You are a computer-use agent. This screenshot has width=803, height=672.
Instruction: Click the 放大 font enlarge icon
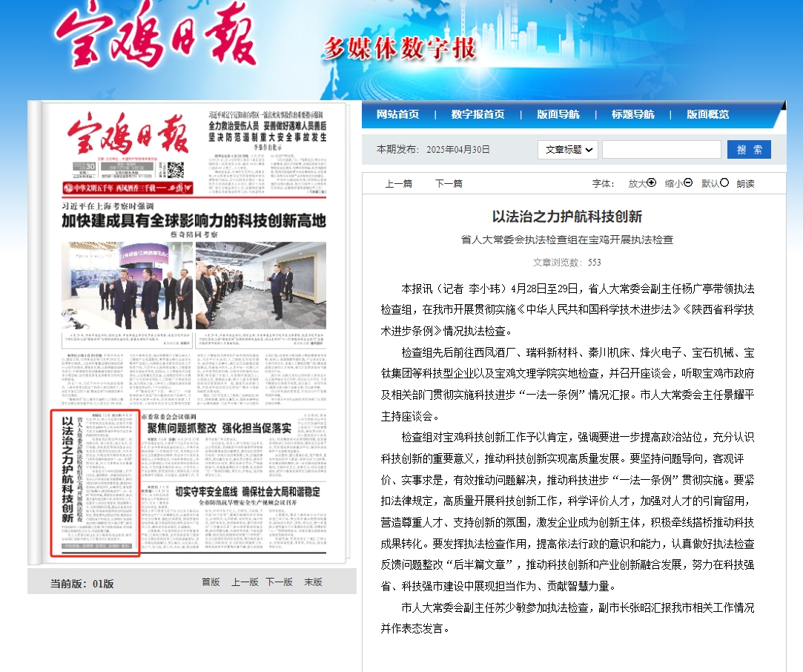(x=652, y=183)
